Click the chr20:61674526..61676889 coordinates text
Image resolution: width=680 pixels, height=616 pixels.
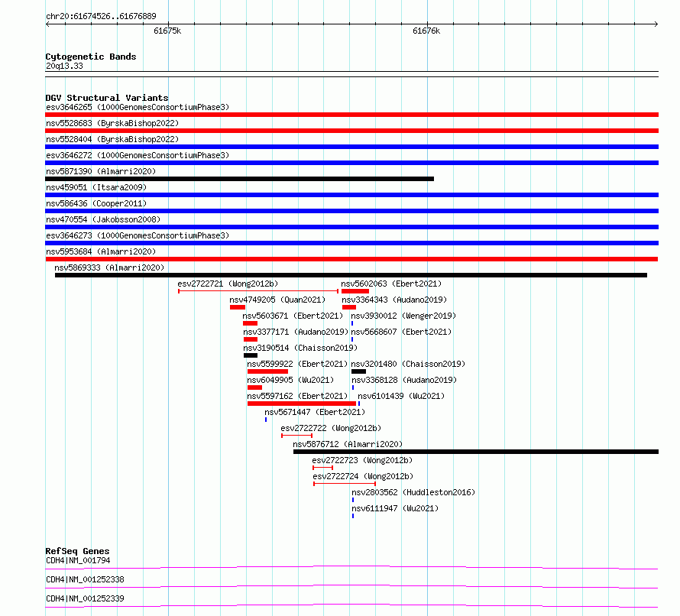pyautogui.click(x=101, y=17)
